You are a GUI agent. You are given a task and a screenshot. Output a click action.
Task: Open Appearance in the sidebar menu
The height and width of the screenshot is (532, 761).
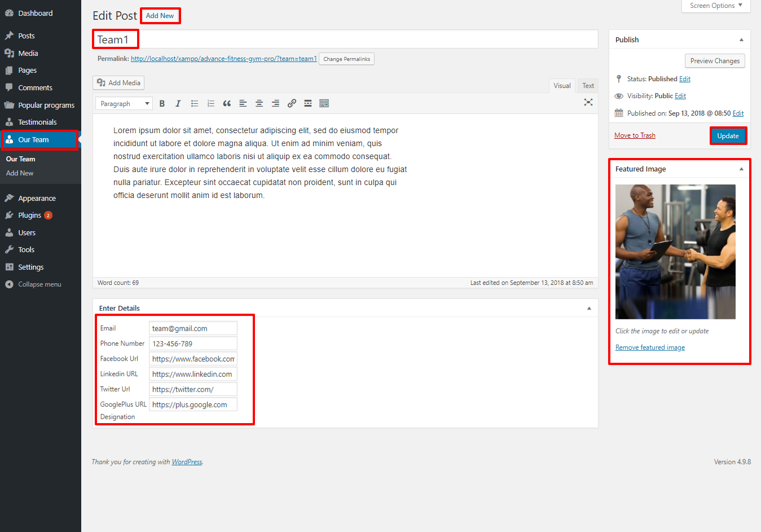point(37,199)
